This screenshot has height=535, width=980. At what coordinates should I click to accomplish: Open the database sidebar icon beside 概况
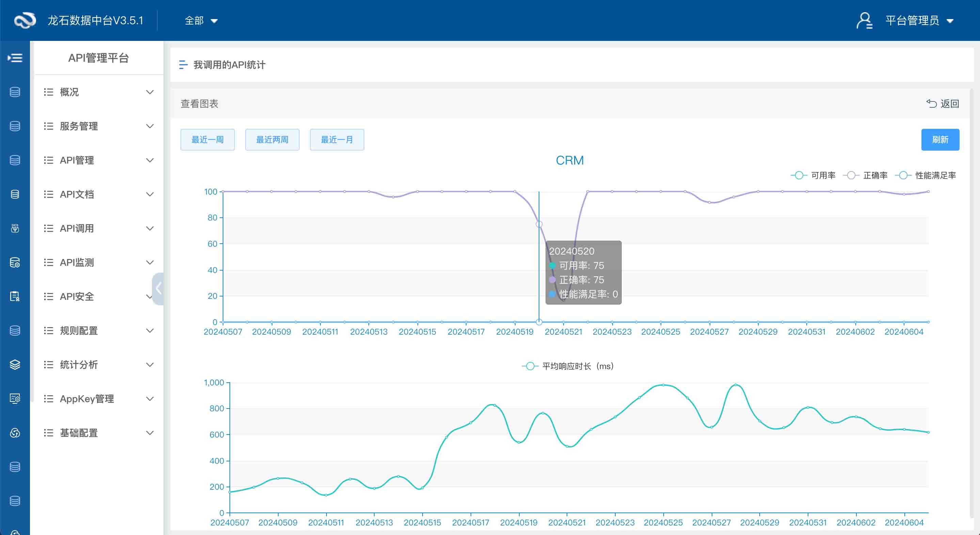click(x=15, y=92)
